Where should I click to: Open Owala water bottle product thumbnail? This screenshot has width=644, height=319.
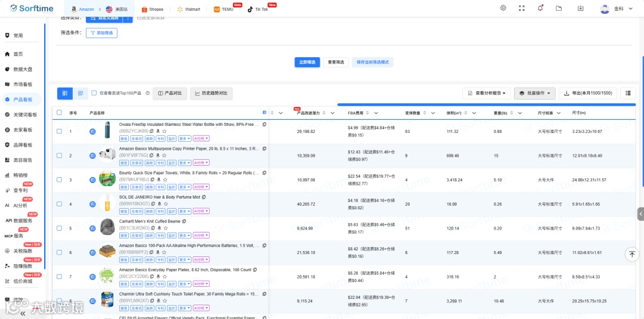coord(107,130)
